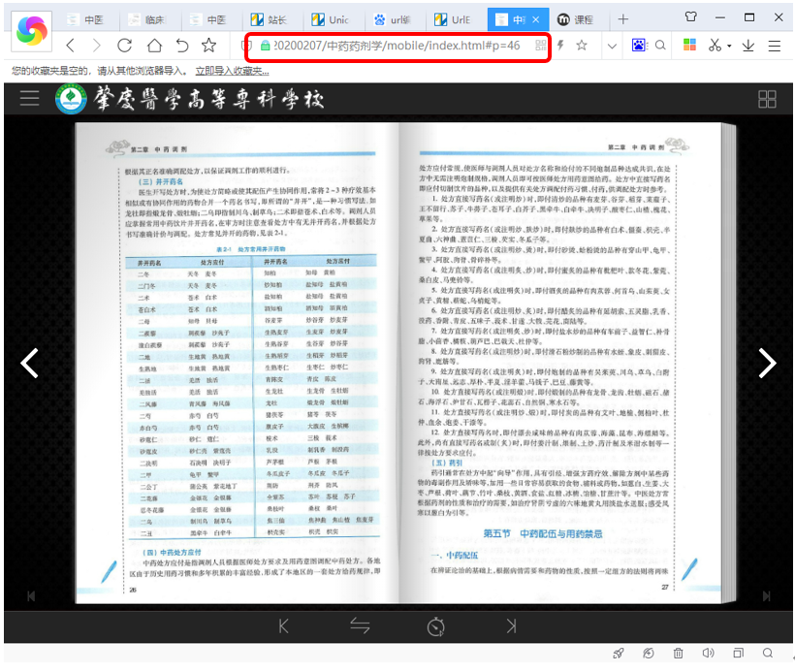Click the skin shirt icon in title bar
The height and width of the screenshot is (672, 795).
690,16
